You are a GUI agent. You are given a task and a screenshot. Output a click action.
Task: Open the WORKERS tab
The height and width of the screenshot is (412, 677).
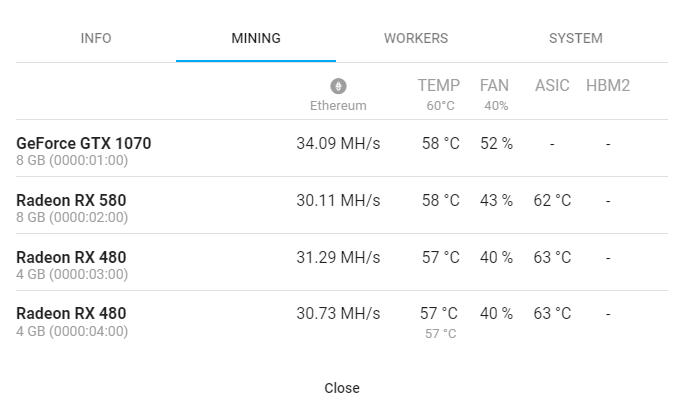[416, 38]
